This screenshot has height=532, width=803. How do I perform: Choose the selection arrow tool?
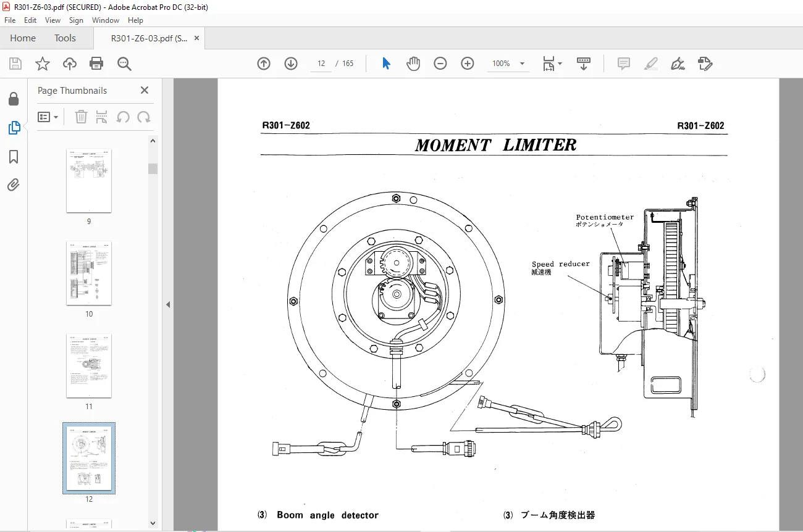coord(386,64)
